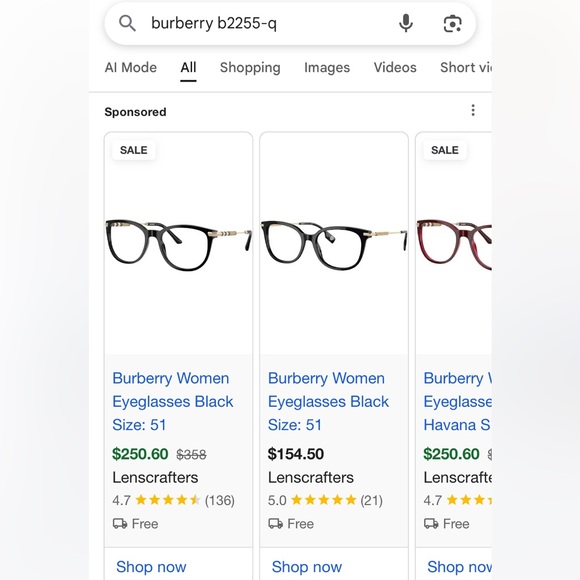Click the 5.0 star rating with 21 reviews
580x580 pixels.
(x=325, y=500)
